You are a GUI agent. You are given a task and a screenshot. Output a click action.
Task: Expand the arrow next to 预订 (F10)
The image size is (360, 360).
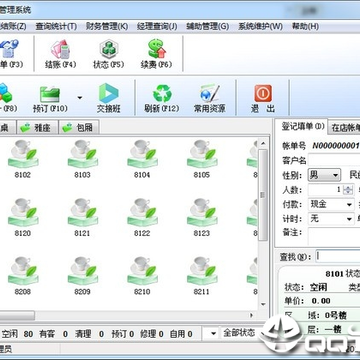pos(80,98)
